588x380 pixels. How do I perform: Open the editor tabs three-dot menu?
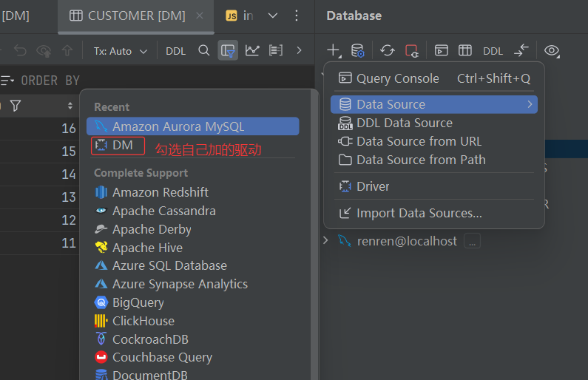click(x=297, y=16)
